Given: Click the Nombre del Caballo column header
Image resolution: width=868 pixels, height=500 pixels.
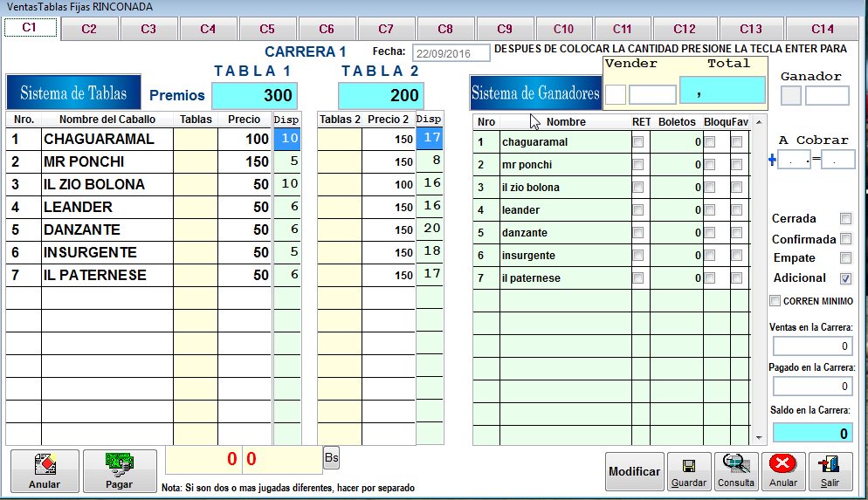Looking at the screenshot, I should [x=107, y=120].
